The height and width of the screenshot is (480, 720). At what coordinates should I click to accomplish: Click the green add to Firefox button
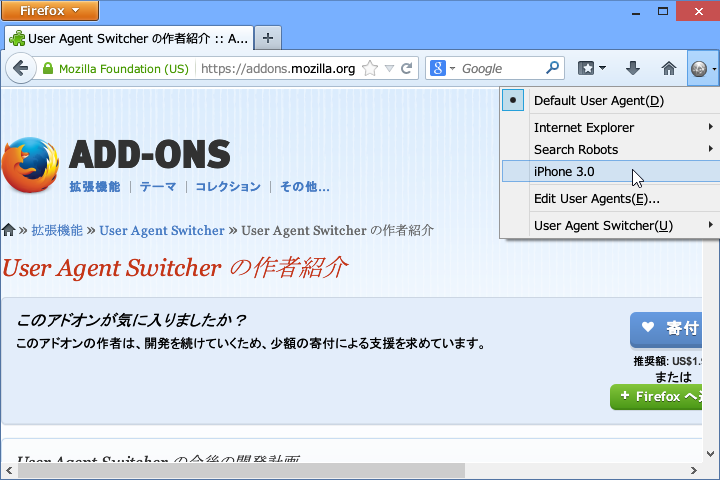coord(656,396)
